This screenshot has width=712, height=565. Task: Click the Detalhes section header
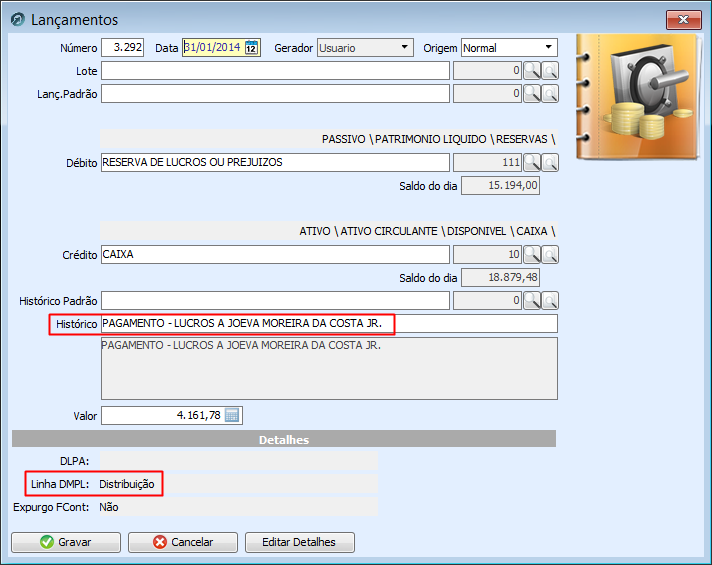pos(284,439)
